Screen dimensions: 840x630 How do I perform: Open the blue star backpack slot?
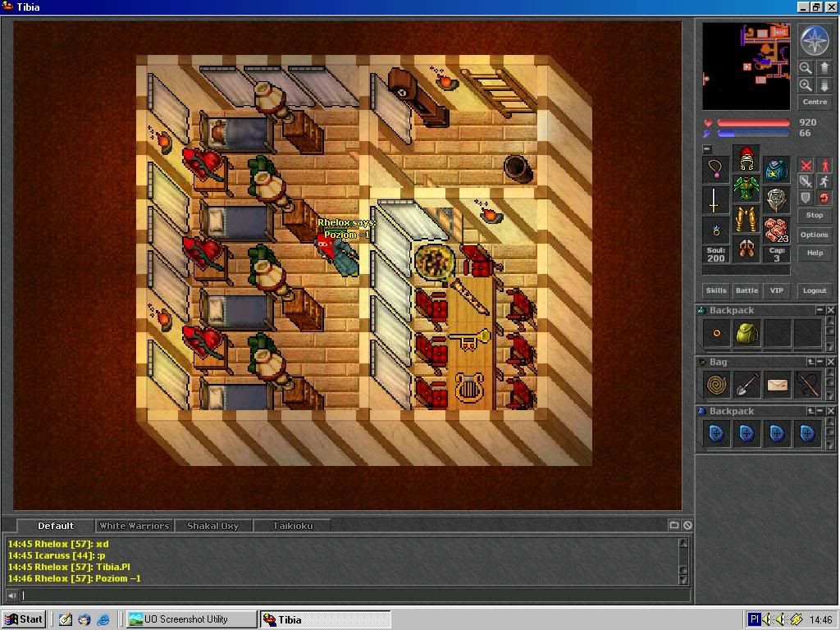[x=776, y=171]
